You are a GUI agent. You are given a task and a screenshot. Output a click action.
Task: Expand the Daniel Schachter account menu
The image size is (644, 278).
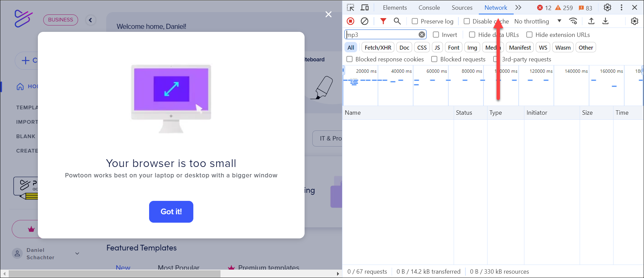point(77,254)
